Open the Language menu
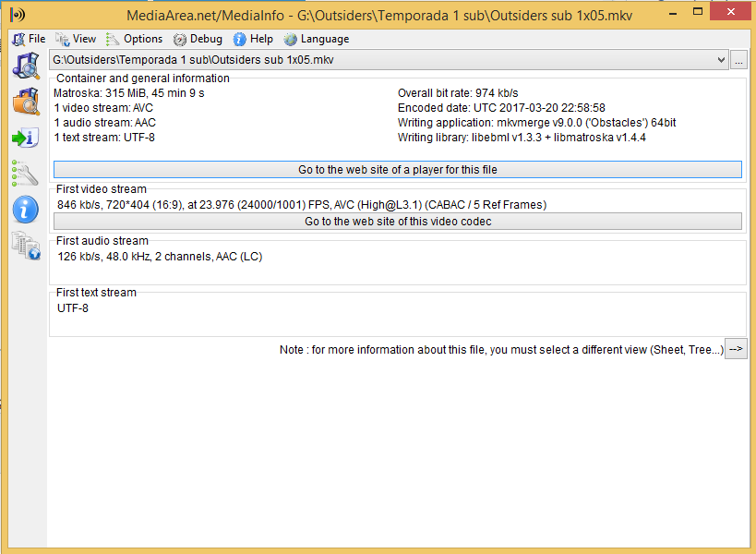The width and height of the screenshot is (756, 554). click(x=317, y=39)
